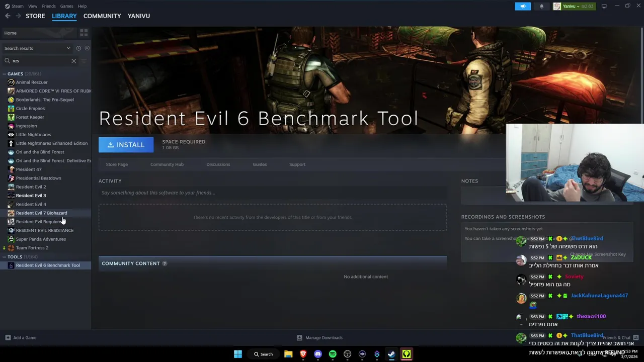This screenshot has height=362, width=644.
Task: Open Discord from the taskbar
Action: [x=317, y=354]
